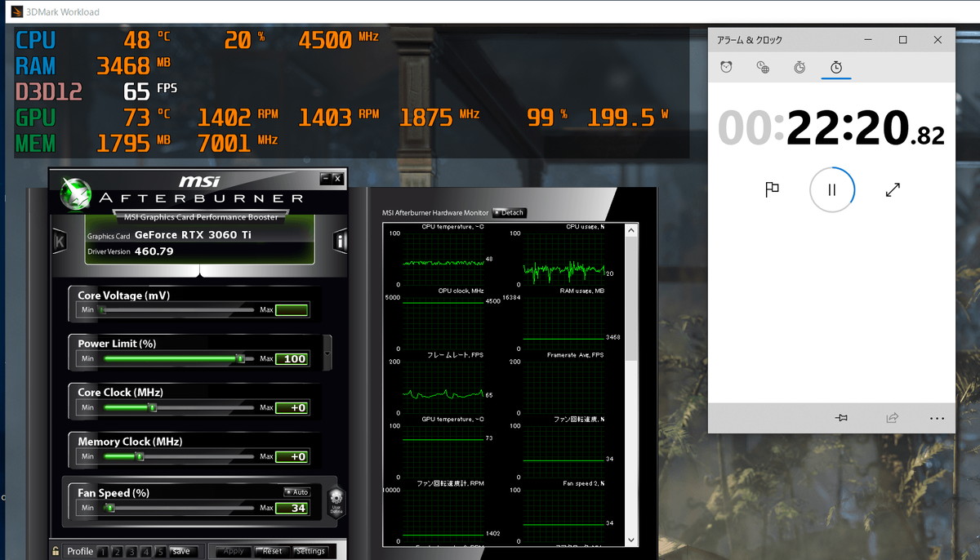The width and height of the screenshot is (980, 560).
Task: Expand the Power Limit side arrow
Action: (x=327, y=354)
